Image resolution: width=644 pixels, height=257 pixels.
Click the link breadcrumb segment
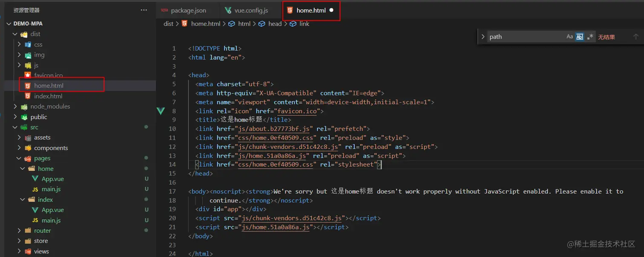pyautogui.click(x=305, y=24)
